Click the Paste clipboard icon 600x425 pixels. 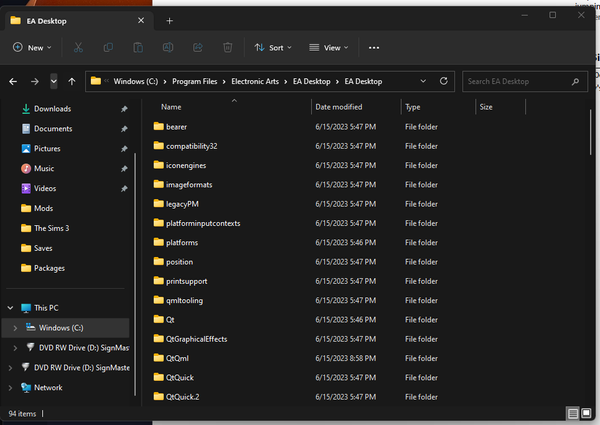pos(138,47)
